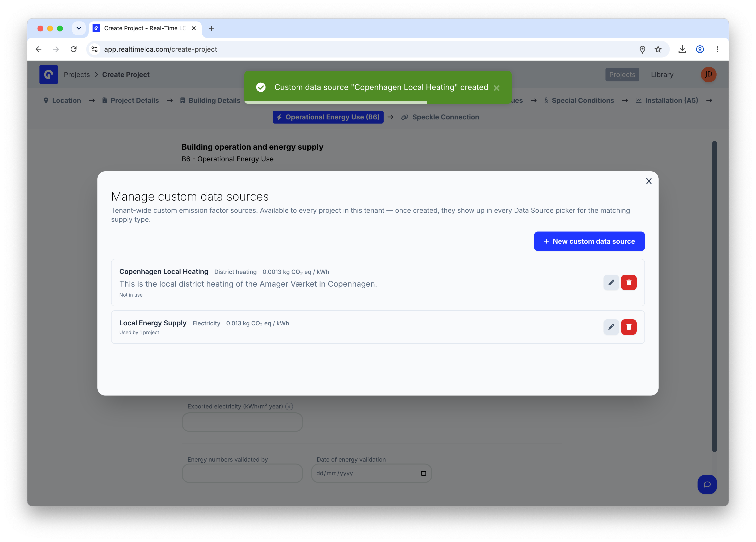Click the Date of energy validation field
756x542 pixels.
(371, 473)
